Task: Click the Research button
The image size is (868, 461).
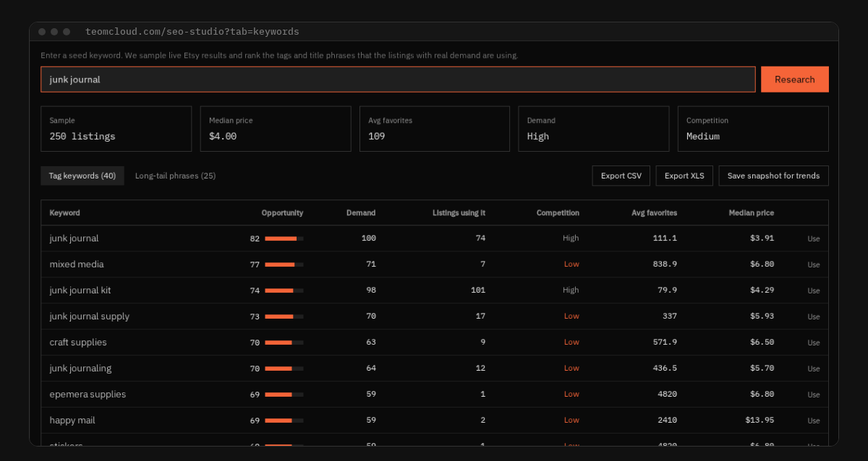Action: pos(795,79)
